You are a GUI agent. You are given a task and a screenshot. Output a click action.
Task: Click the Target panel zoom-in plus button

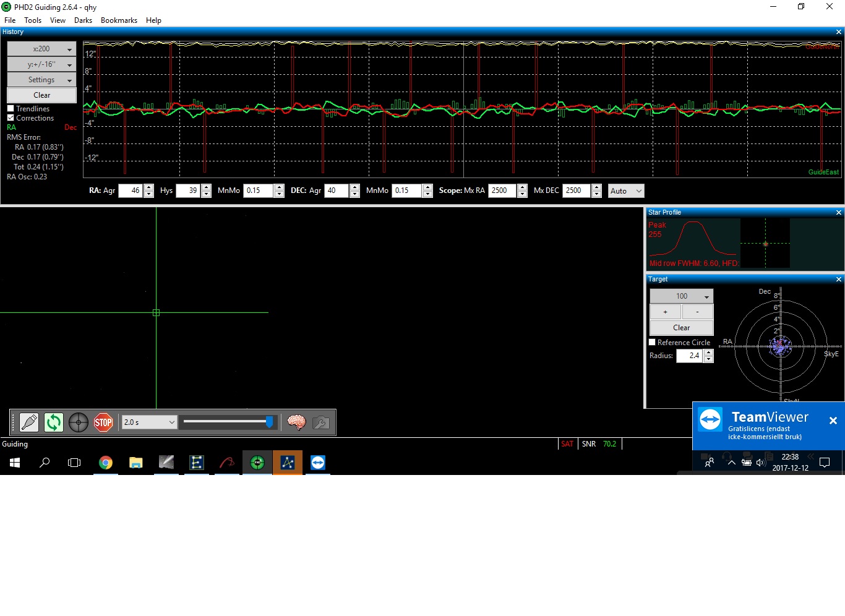coord(665,312)
